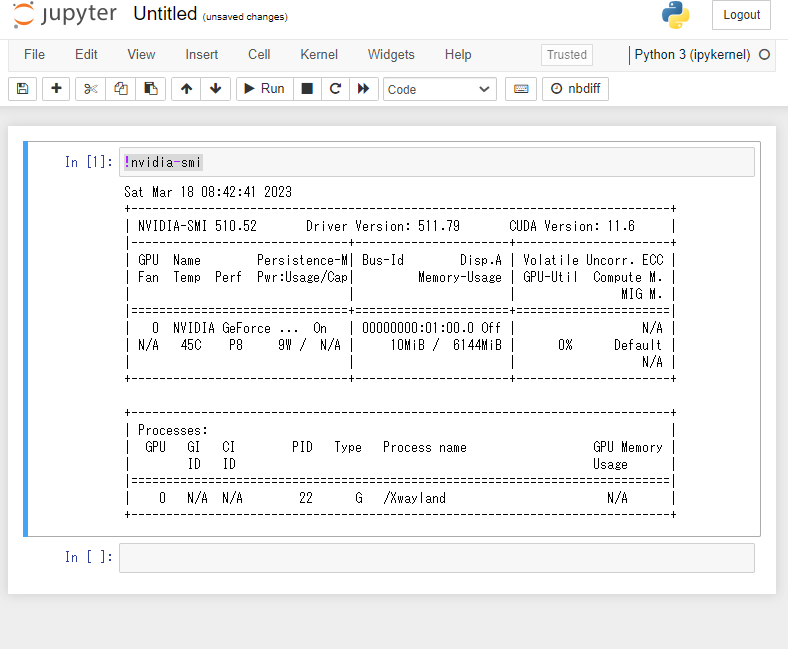Open the cell type Code dropdown
Viewport: 788px width, 649px height.
(440, 89)
